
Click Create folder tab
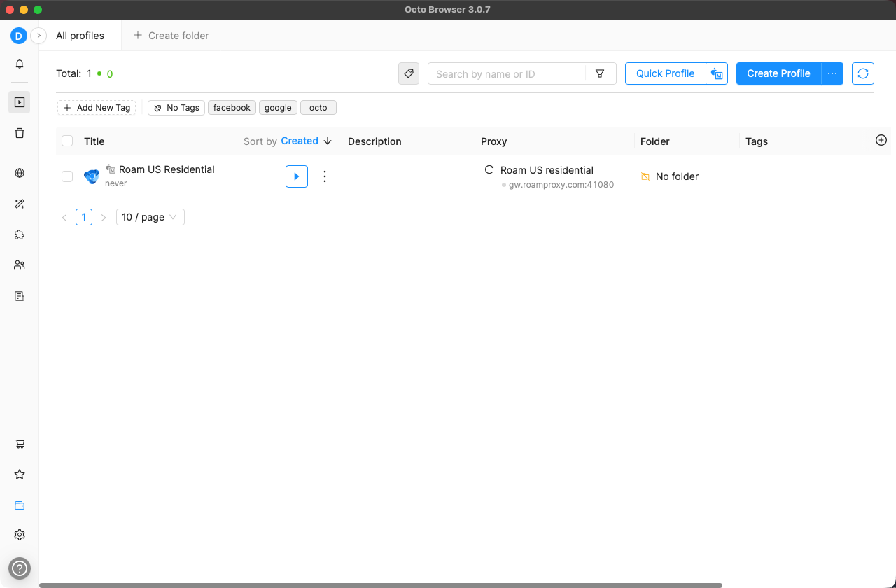tap(171, 36)
